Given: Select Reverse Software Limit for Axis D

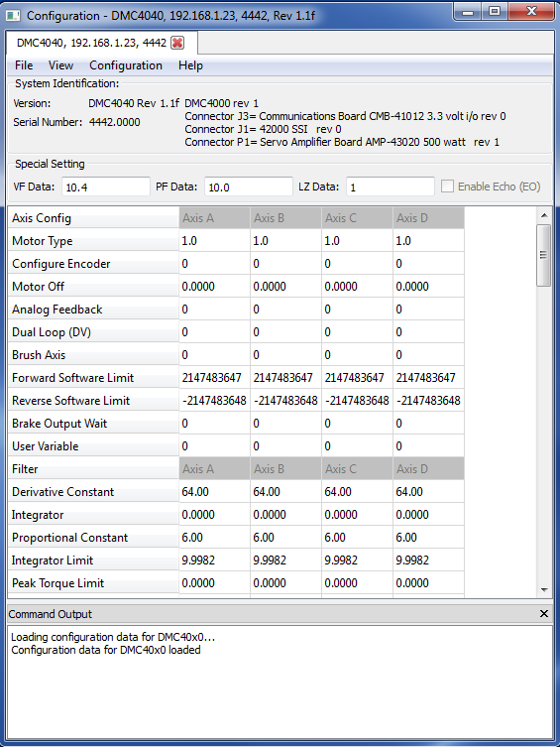Looking at the screenshot, I should tap(429, 401).
